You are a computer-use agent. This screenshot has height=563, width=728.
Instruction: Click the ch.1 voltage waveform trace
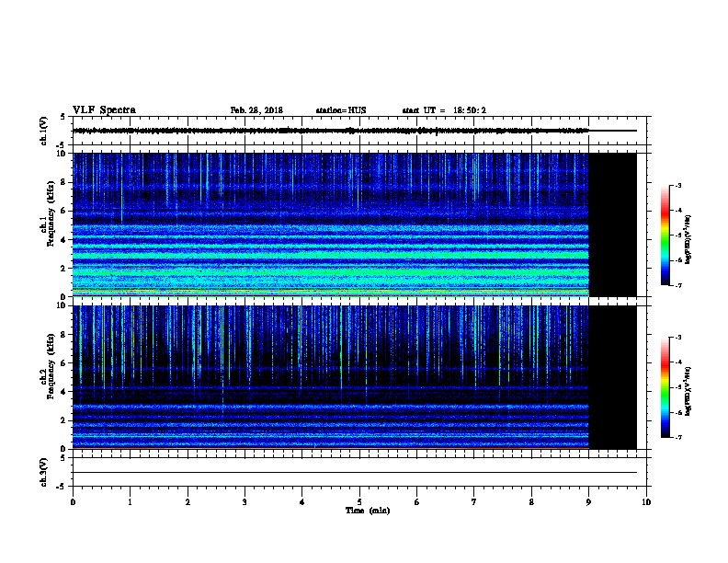[x=331, y=131]
